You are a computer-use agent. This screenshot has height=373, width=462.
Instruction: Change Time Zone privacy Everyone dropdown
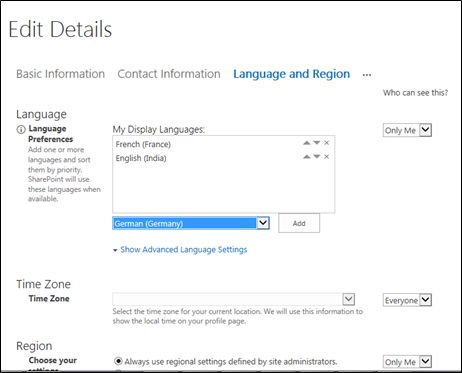click(407, 300)
